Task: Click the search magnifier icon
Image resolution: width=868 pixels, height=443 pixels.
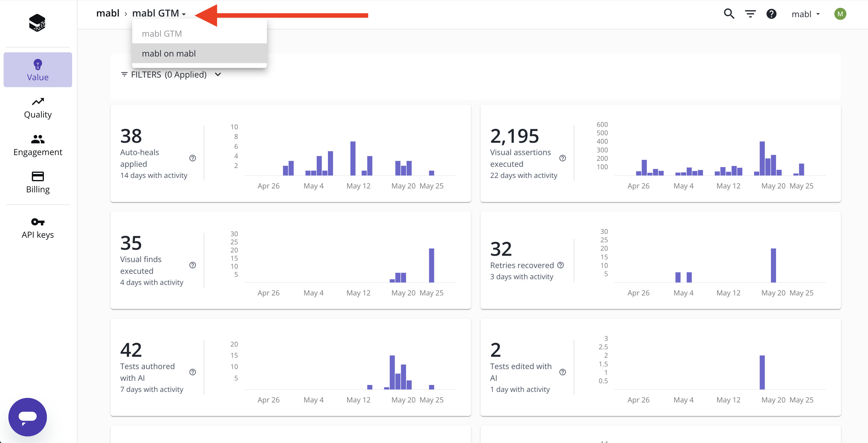Action: coord(729,14)
